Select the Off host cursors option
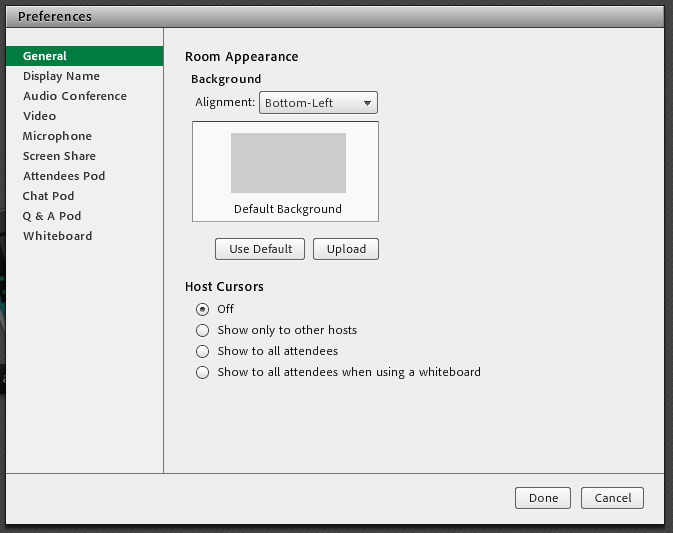 coord(203,309)
